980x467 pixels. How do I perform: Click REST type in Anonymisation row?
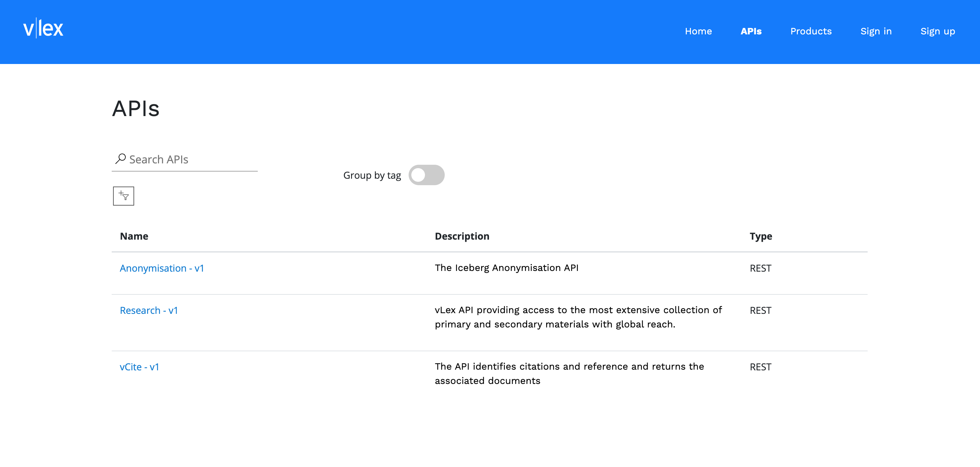760,268
